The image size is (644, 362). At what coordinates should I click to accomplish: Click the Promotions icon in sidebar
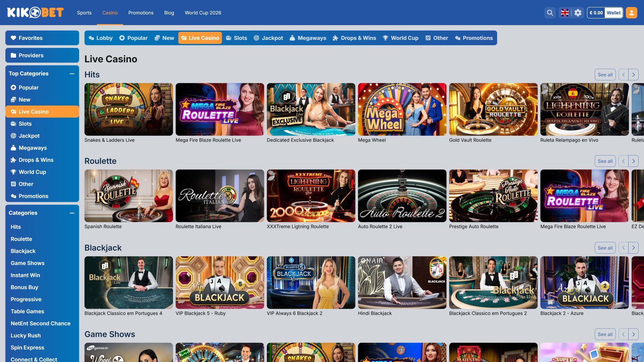tap(13, 196)
